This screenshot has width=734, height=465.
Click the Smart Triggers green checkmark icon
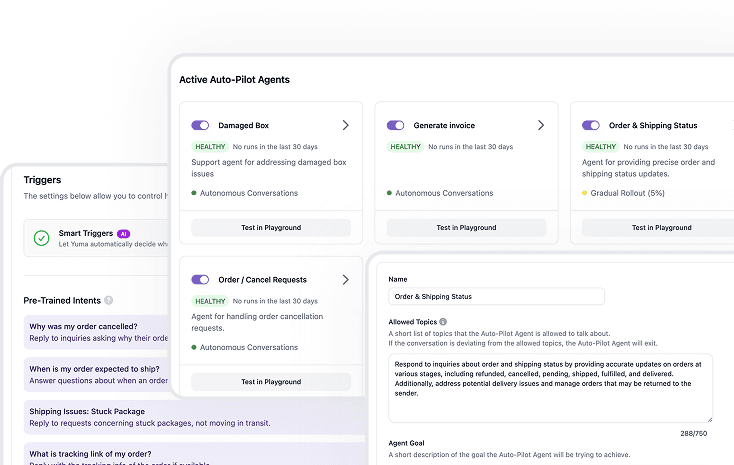point(41,238)
